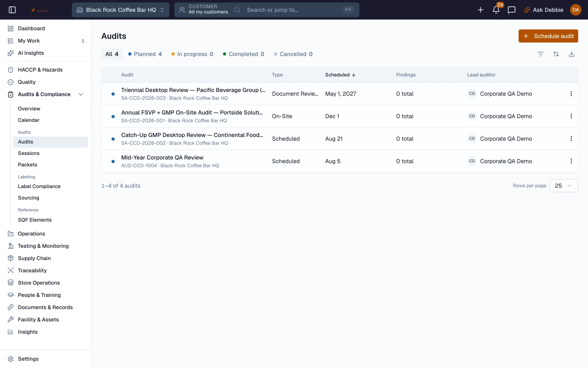This screenshot has width=588, height=368.
Task: Open the notifications bell
Action: click(496, 10)
